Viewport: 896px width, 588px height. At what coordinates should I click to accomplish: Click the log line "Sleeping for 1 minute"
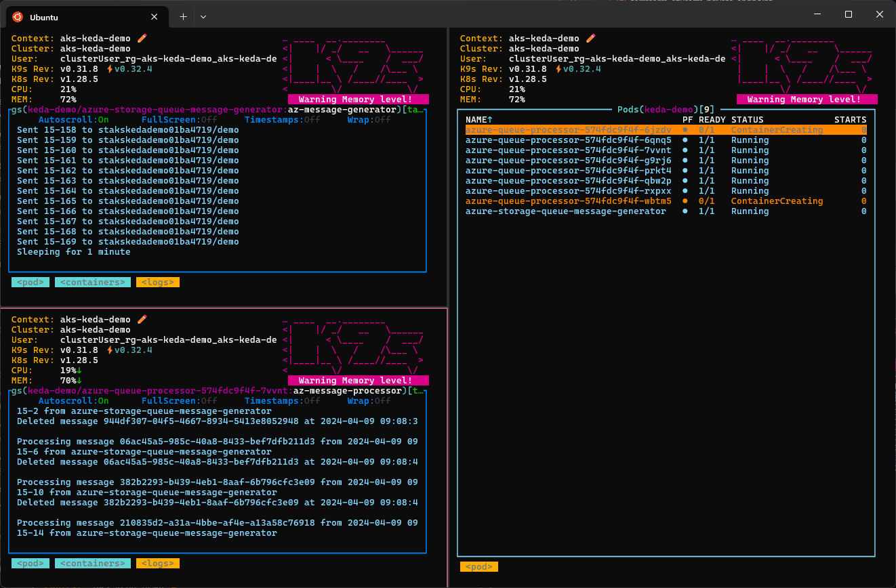point(74,252)
